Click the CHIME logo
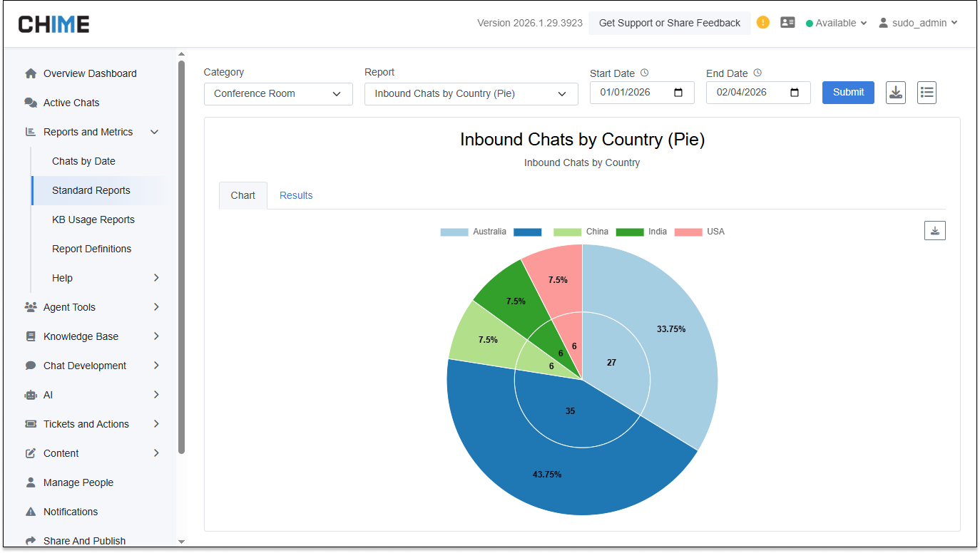980x553 pixels. coord(54,24)
